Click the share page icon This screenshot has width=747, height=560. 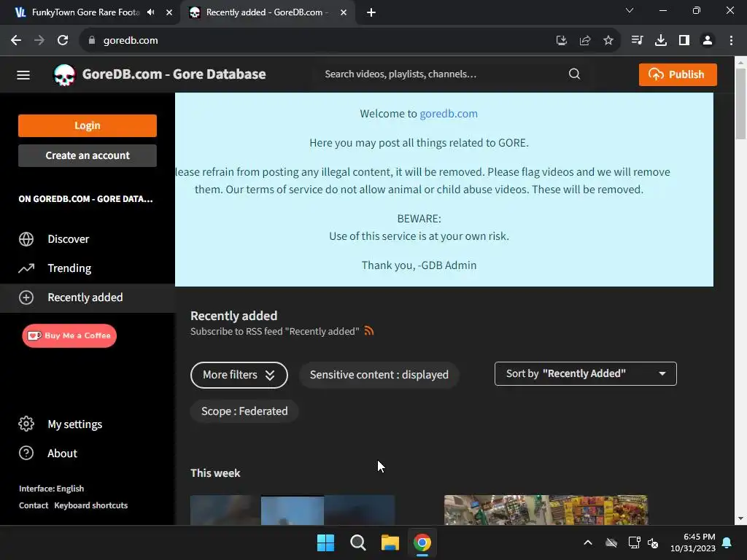(585, 41)
